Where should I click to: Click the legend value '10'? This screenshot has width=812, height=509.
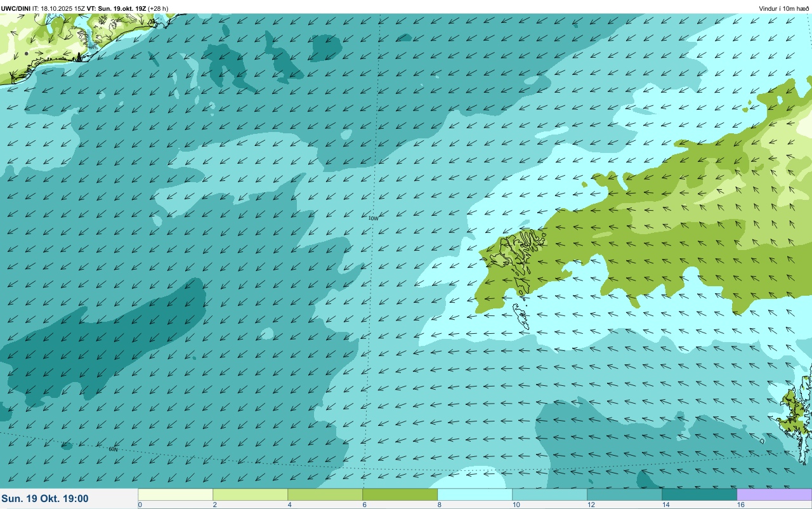coord(516,505)
